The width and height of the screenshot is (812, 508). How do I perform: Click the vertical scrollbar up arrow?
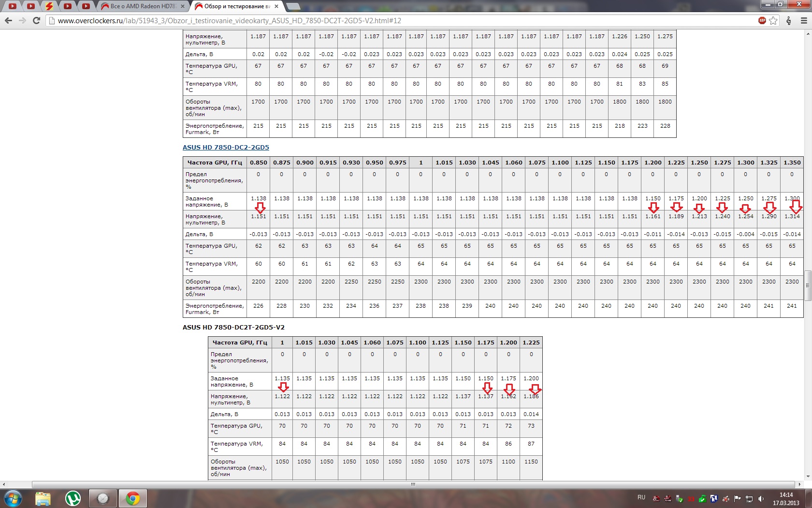[x=808, y=34]
